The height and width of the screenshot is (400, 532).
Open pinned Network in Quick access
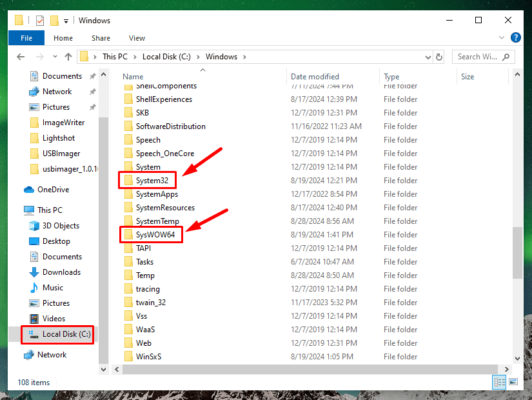tap(57, 92)
